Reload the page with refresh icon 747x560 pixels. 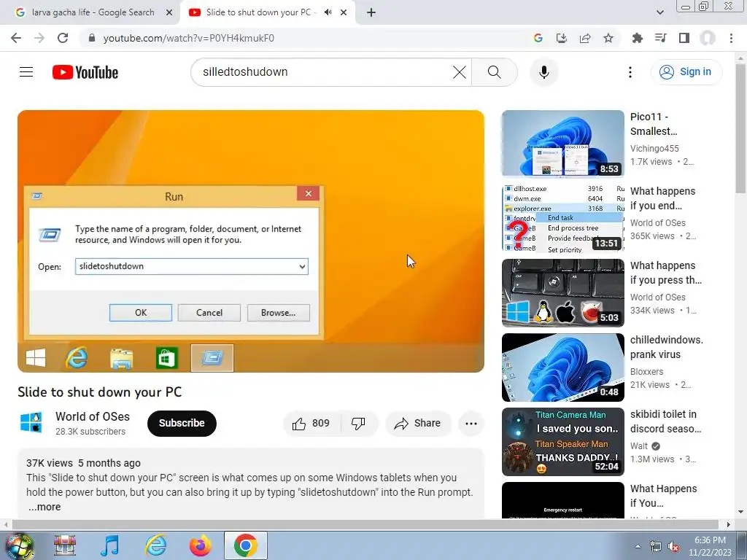point(63,38)
